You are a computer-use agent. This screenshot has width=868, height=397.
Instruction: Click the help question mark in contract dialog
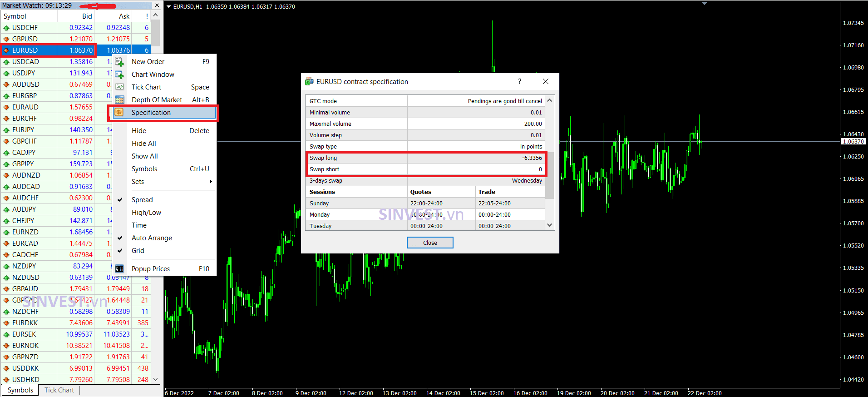pyautogui.click(x=520, y=81)
